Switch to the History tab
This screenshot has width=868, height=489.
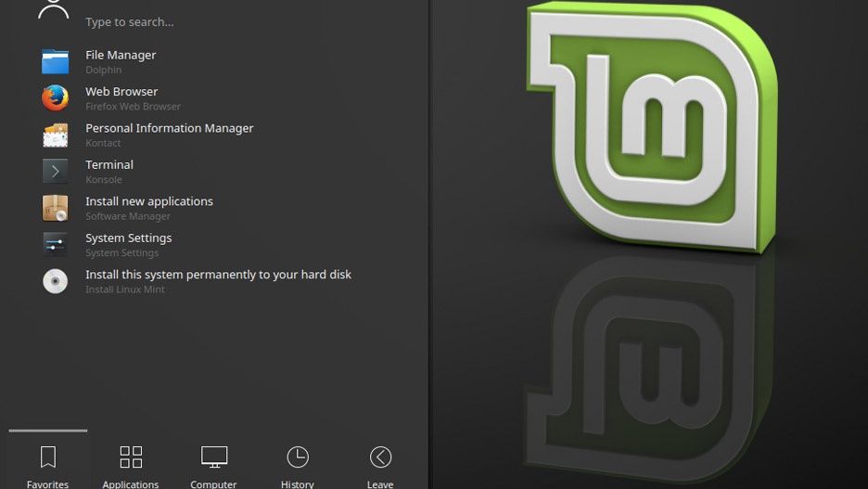click(x=298, y=467)
